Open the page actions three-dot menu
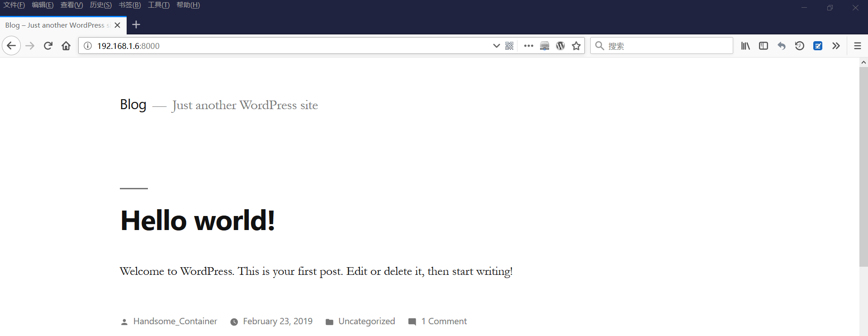The height and width of the screenshot is (336, 868). [x=528, y=46]
